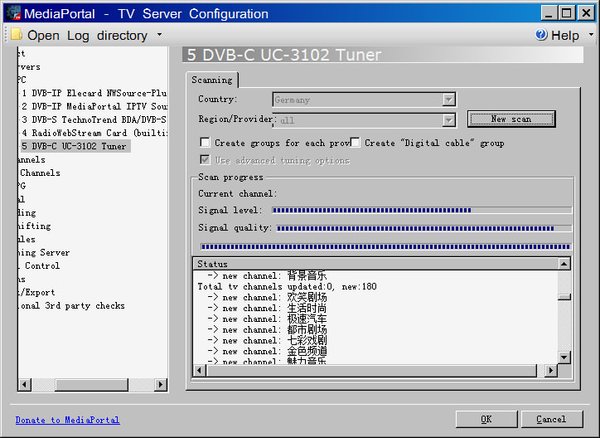The image size is (600, 438).
Task: Click the 5 DVB-C UC-3102 Tuner heading
Action: (284, 55)
